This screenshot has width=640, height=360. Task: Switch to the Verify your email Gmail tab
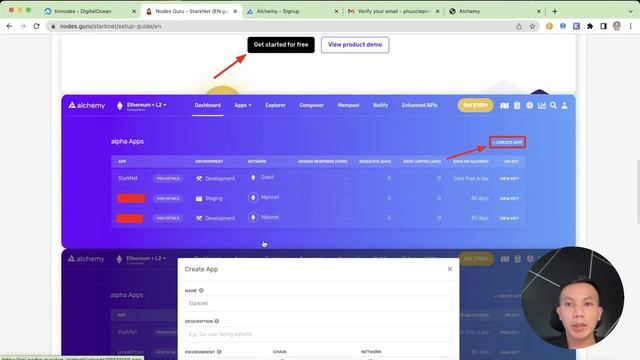point(393,11)
